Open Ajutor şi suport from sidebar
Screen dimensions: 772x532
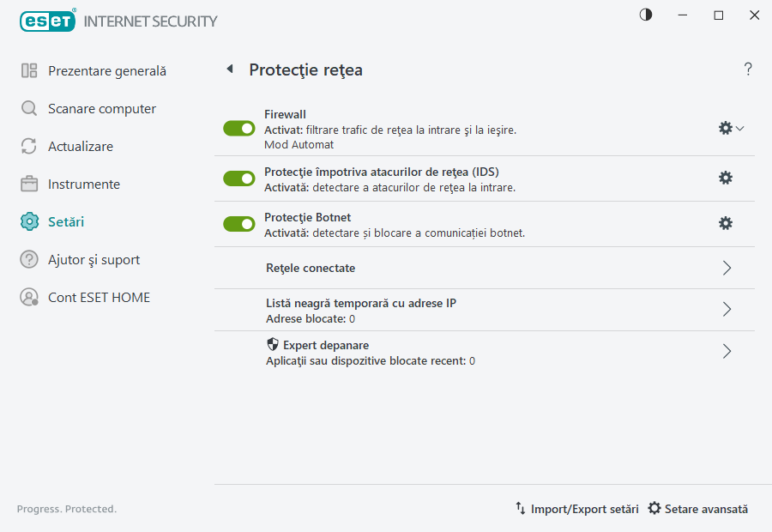pos(94,259)
